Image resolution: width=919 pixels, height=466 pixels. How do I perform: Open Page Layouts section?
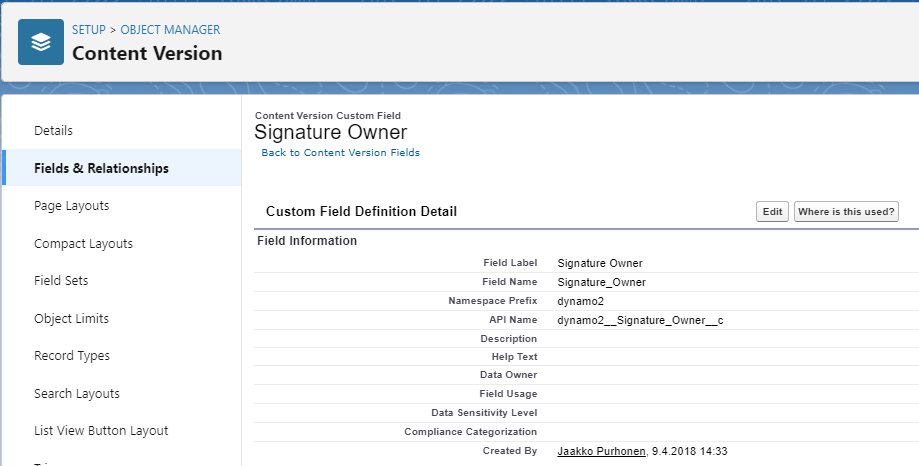click(72, 206)
